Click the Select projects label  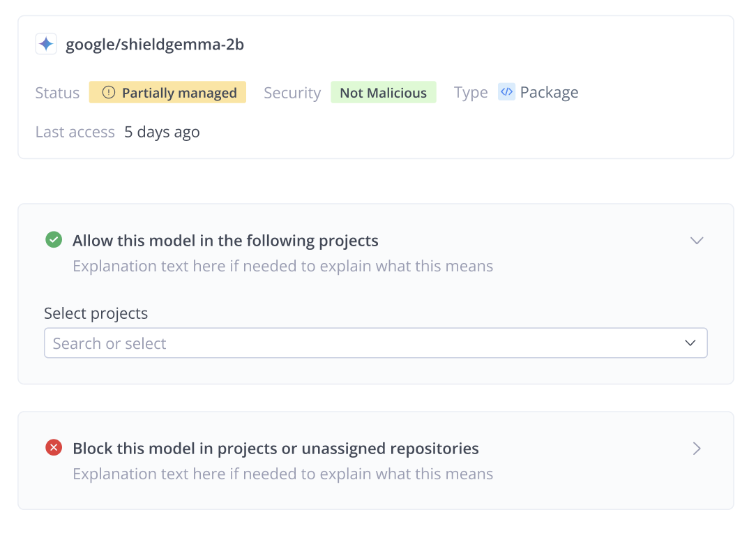pyautogui.click(x=96, y=313)
